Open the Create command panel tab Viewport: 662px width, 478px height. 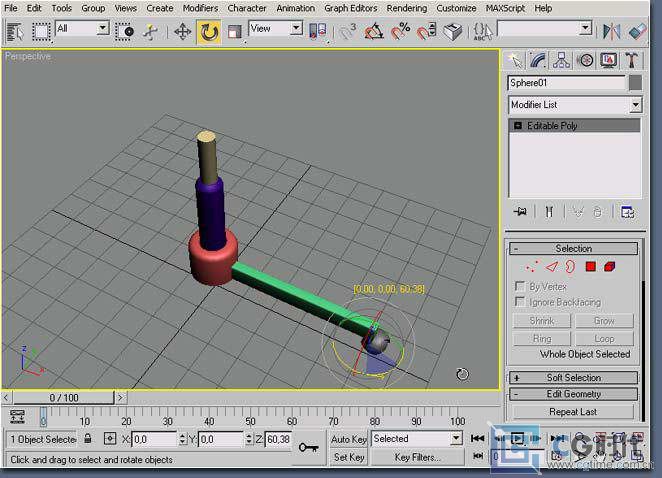tap(515, 60)
